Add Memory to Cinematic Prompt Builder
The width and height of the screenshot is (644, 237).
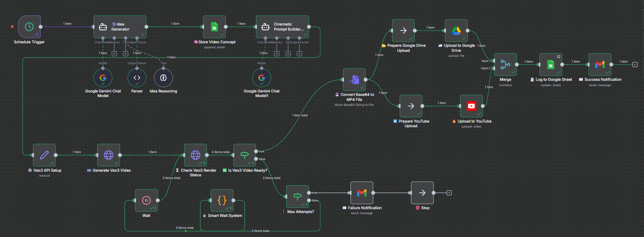277,53
